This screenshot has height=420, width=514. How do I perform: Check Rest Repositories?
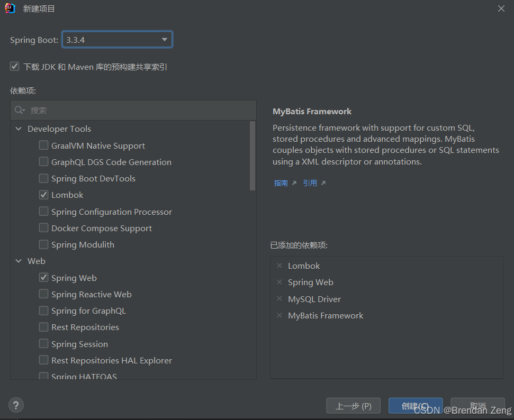43,327
